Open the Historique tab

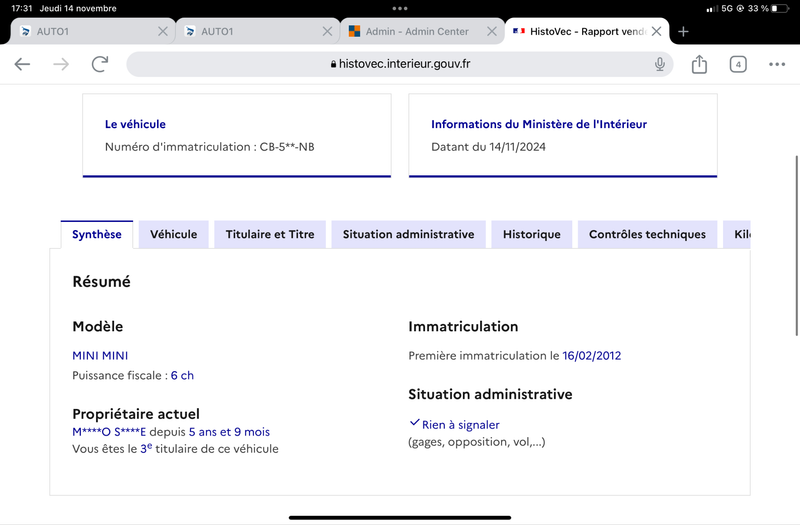532,235
